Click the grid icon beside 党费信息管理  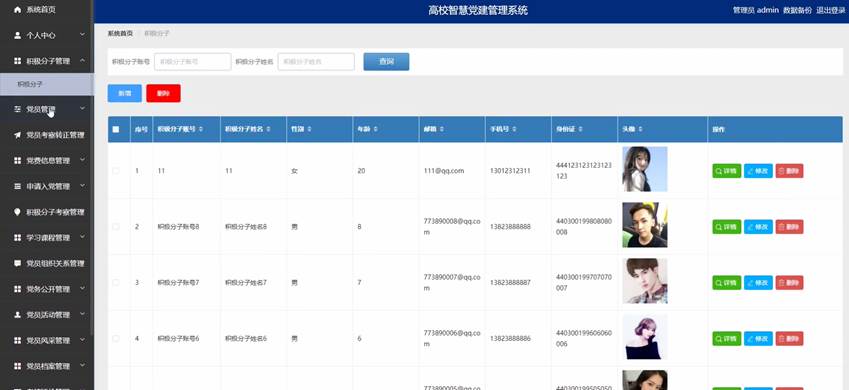(17, 160)
